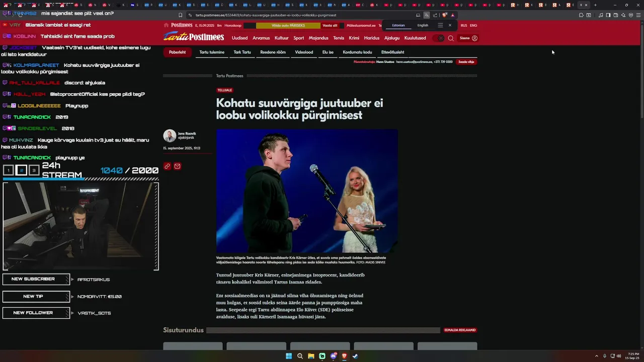This screenshot has width=644, height=362.
Task: Switch to the Tark Tartu tab
Action: (x=242, y=52)
